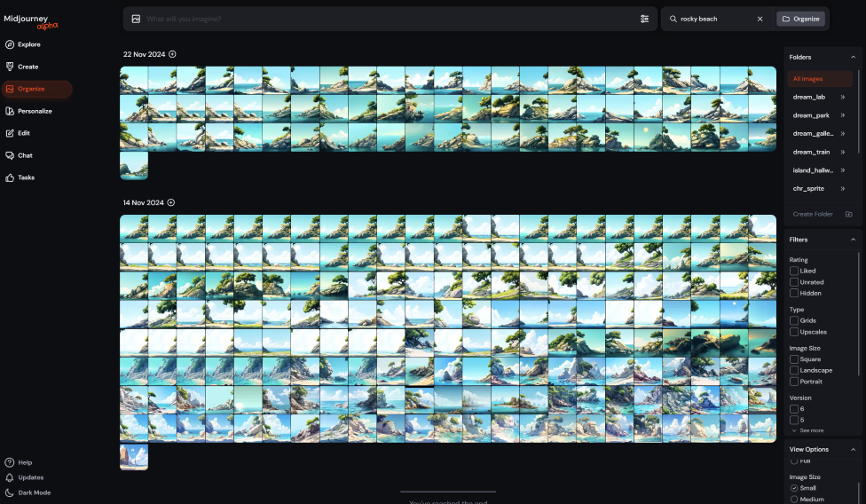
Task: Check the Liked rating filter
Action: click(x=794, y=271)
